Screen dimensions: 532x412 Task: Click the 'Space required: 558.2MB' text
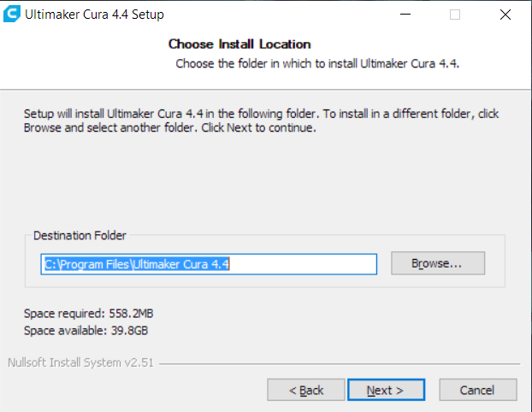(89, 314)
